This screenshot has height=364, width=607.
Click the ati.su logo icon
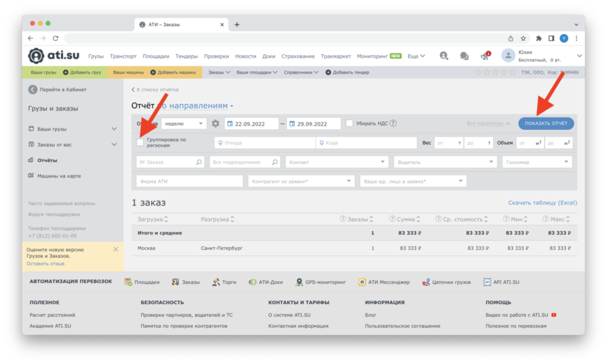(36, 56)
